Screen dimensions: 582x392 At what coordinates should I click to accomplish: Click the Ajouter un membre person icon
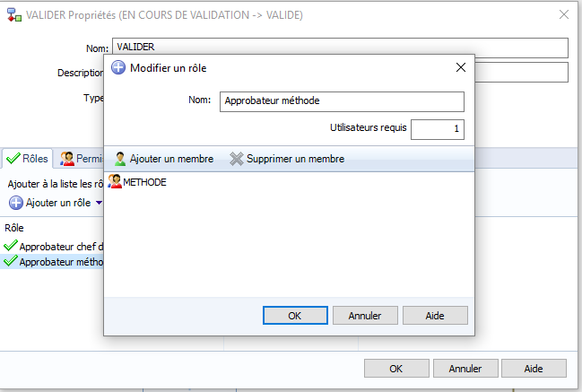click(x=120, y=159)
